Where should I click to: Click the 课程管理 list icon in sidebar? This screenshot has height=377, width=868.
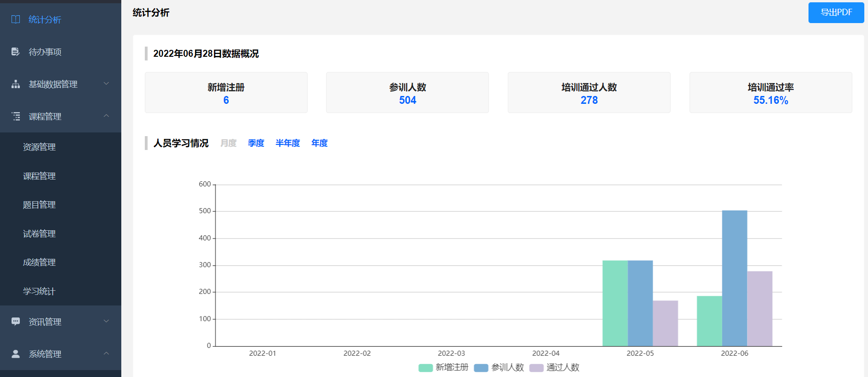point(16,116)
